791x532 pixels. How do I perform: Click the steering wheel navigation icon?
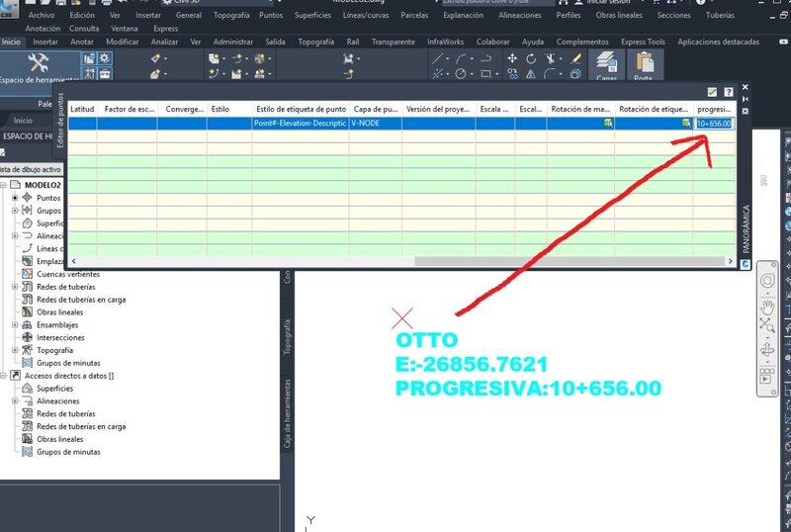pyautogui.click(x=767, y=280)
